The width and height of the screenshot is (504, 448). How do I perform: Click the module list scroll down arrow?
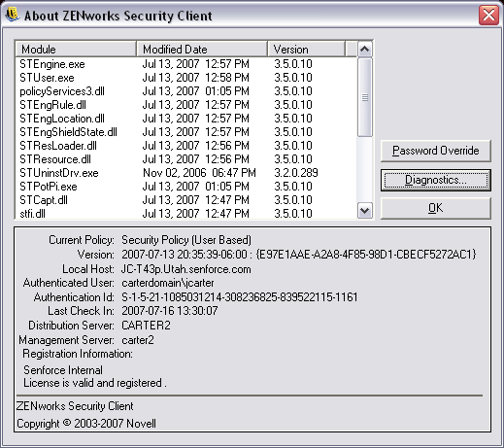[365, 211]
